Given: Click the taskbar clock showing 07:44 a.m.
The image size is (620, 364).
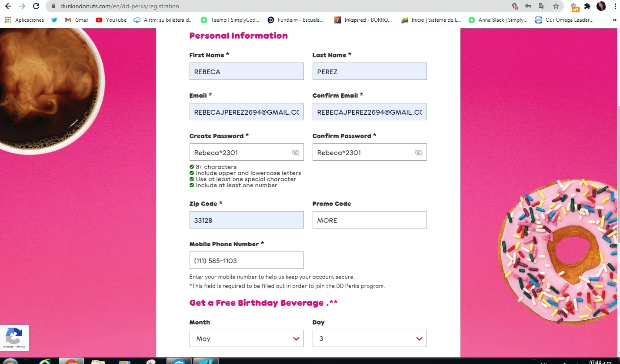Looking at the screenshot, I should [x=600, y=362].
